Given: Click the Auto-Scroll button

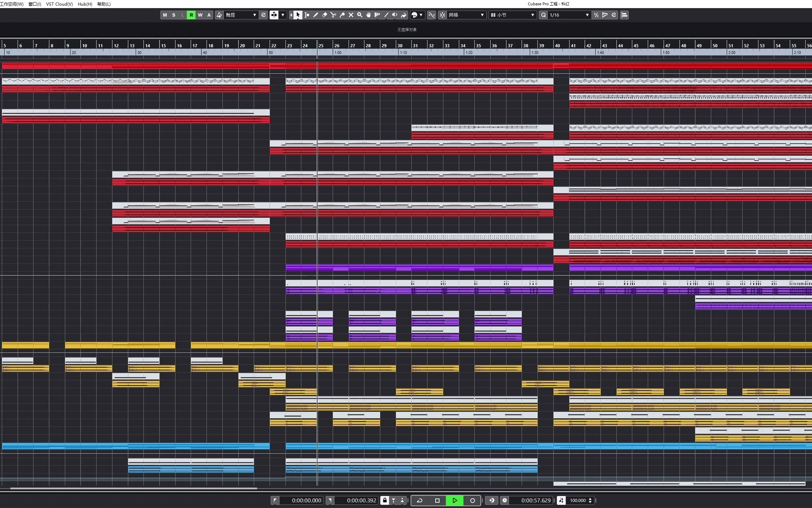Looking at the screenshot, I should [274, 15].
